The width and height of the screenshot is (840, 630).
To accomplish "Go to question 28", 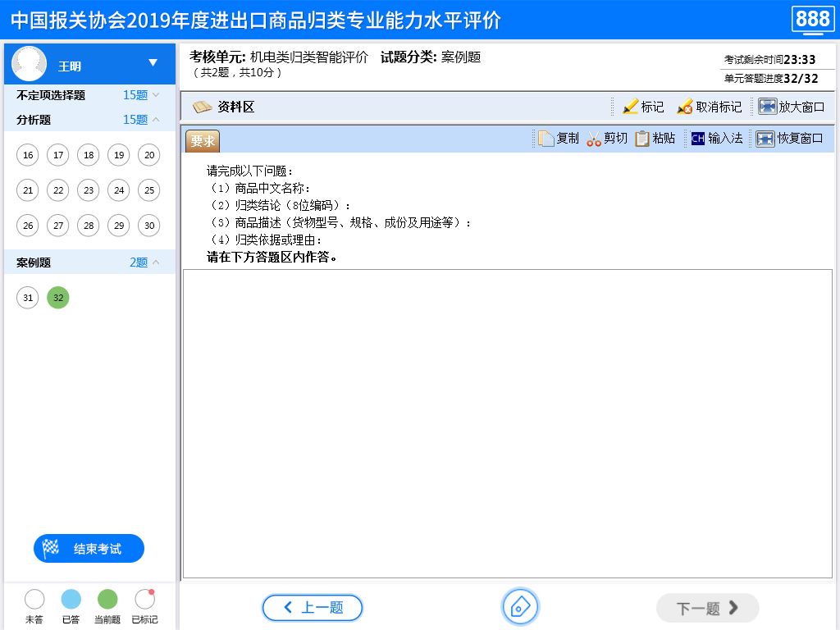I will 89,226.
